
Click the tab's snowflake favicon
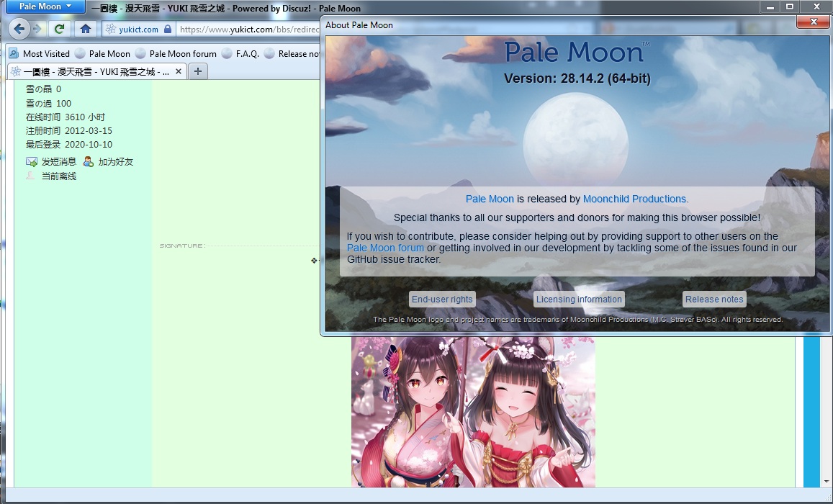(15, 71)
